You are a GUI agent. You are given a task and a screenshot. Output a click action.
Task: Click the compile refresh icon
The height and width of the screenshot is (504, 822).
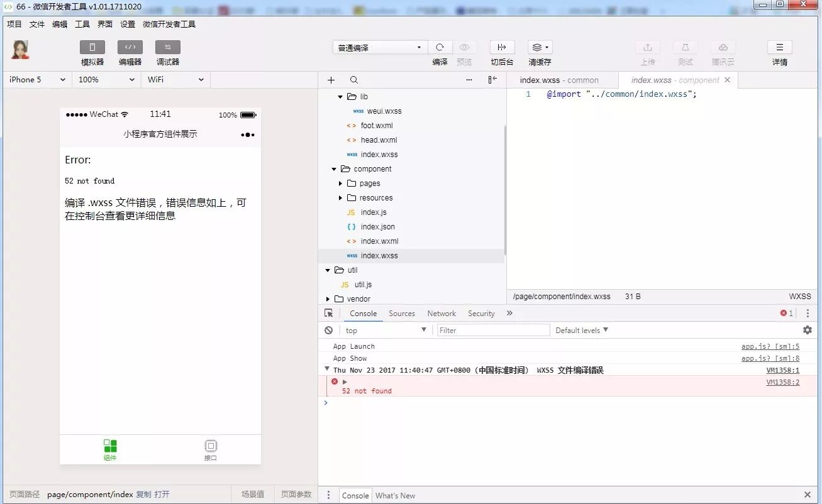(x=440, y=47)
